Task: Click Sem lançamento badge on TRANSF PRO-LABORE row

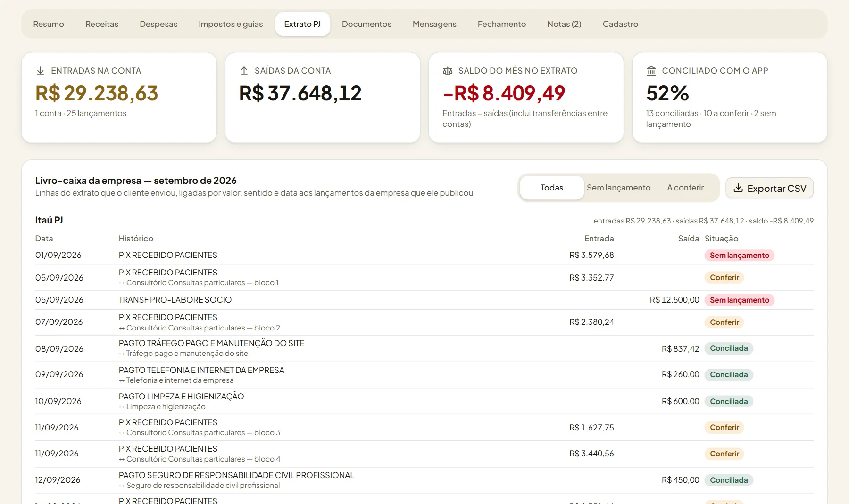Action: click(739, 300)
